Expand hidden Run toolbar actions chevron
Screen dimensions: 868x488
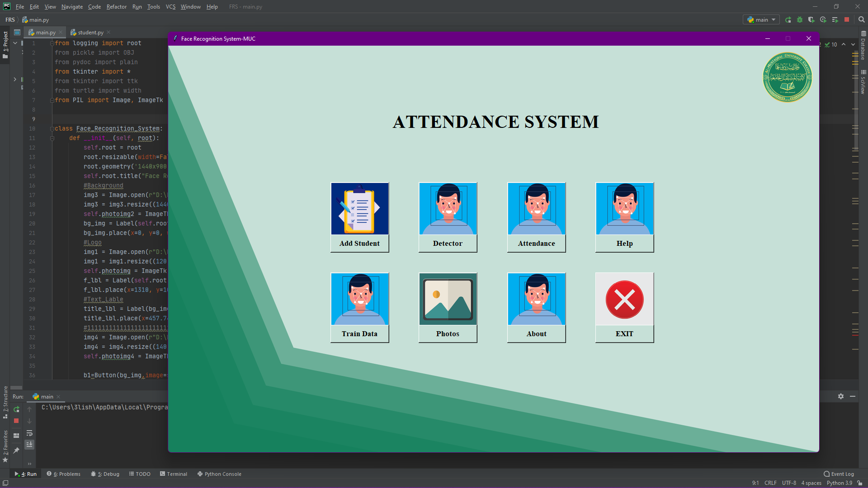pyautogui.click(x=29, y=464)
